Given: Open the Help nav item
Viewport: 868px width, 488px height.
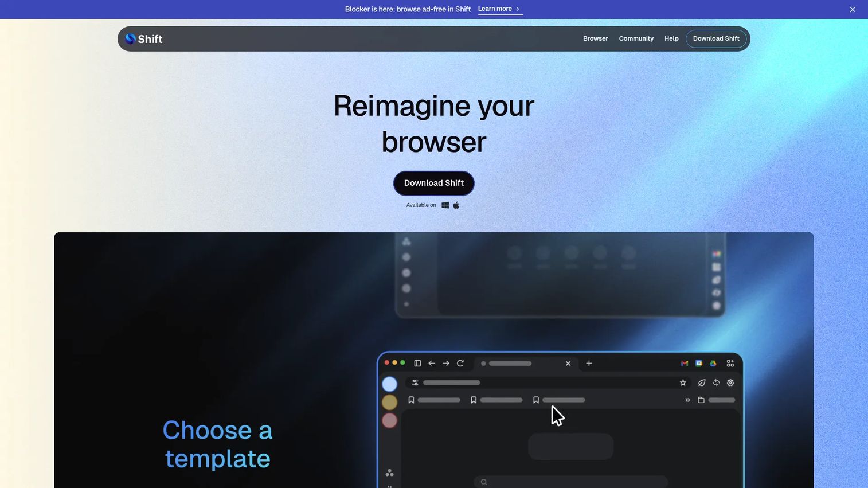Looking at the screenshot, I should tap(671, 39).
